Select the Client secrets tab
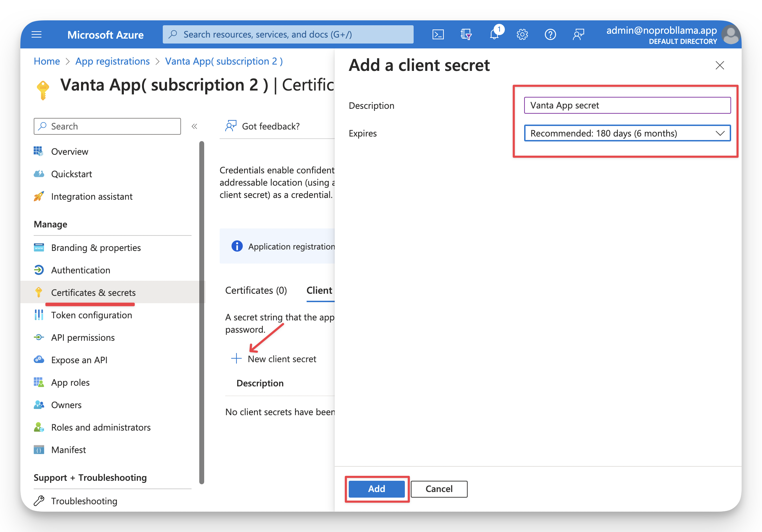 tap(320, 291)
